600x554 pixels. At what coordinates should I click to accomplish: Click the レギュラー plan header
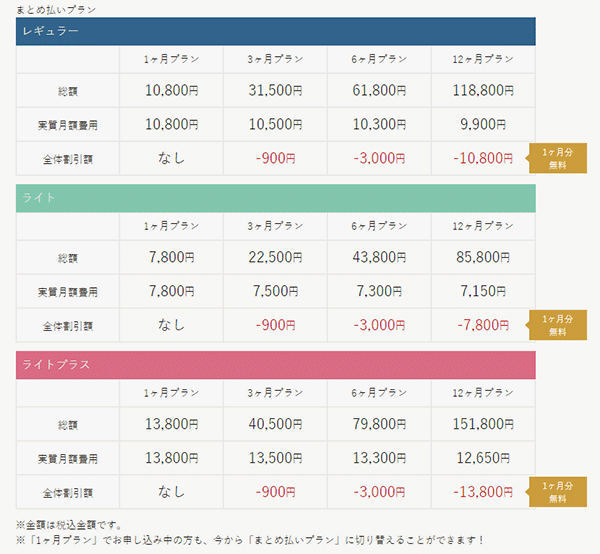(276, 31)
